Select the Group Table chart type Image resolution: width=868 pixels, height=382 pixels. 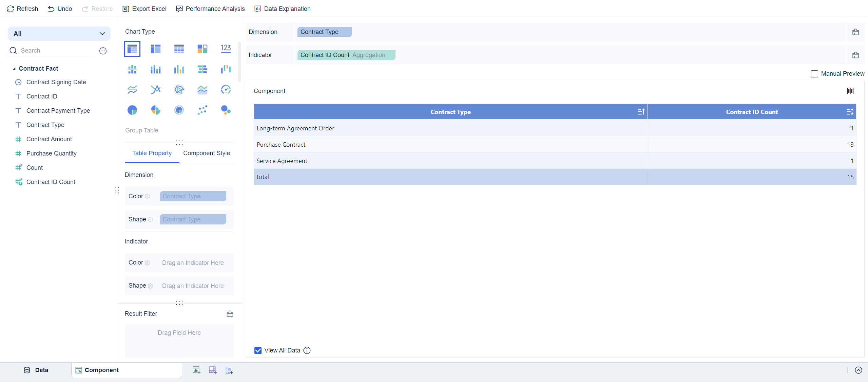132,49
